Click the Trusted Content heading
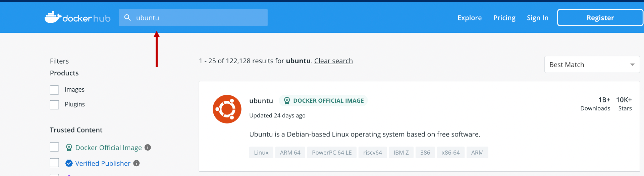Viewport: 644px width, 176px height. [x=76, y=130]
